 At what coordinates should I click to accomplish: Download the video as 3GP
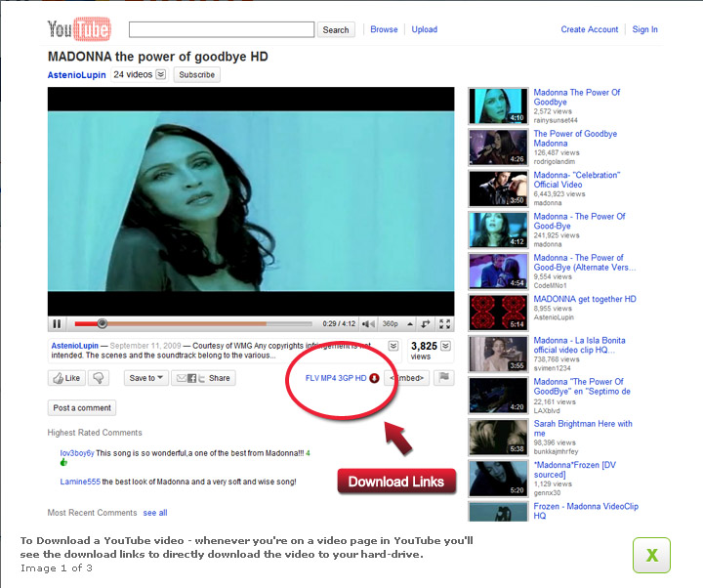tap(346, 378)
